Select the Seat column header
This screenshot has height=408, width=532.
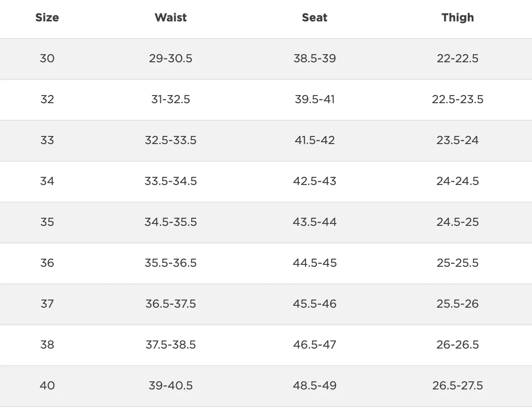[x=315, y=18]
